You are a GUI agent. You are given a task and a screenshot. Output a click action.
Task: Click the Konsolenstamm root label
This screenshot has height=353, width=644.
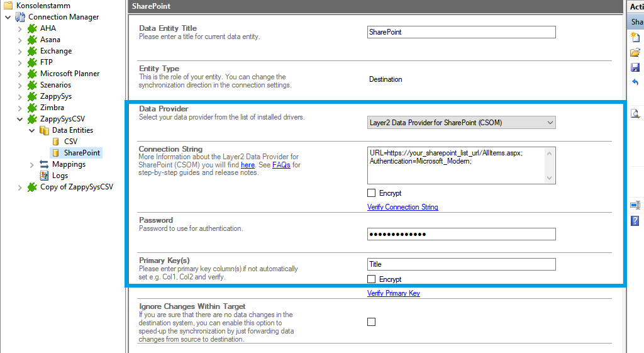[43, 5]
